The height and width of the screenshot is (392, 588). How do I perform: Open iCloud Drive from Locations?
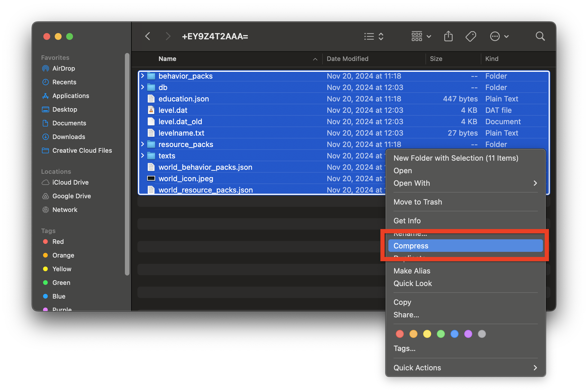70,182
